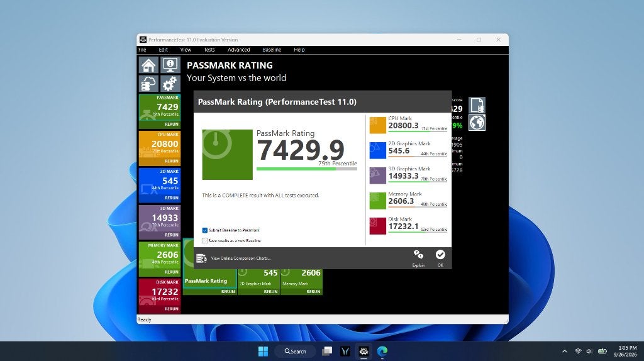Click the green PassMark Rating stopwatch icon
Screen dimensions: 644x361
227,155
